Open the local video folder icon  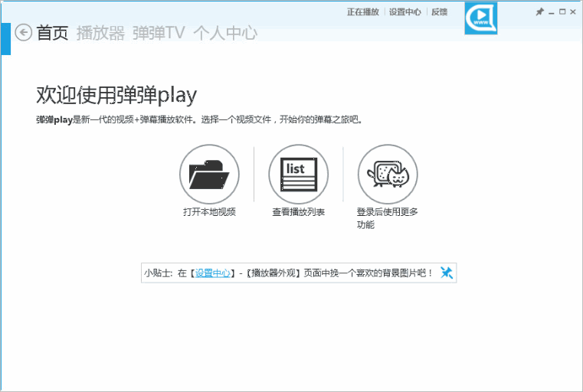tap(209, 174)
